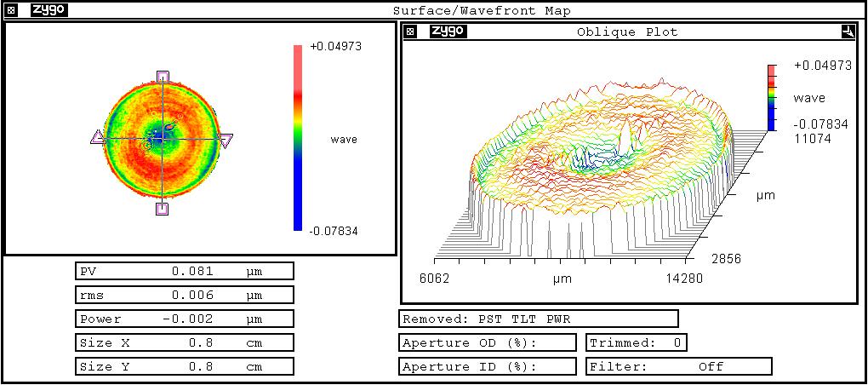Click the Oblique Plot top-right corner icon
This screenshot has height=385, width=868.
coord(848,32)
